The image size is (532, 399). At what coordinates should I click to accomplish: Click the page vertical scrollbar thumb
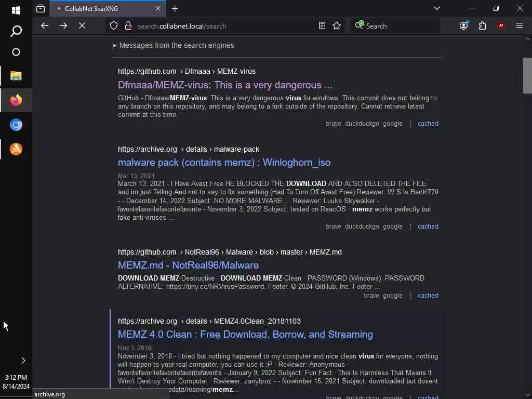[x=527, y=75]
